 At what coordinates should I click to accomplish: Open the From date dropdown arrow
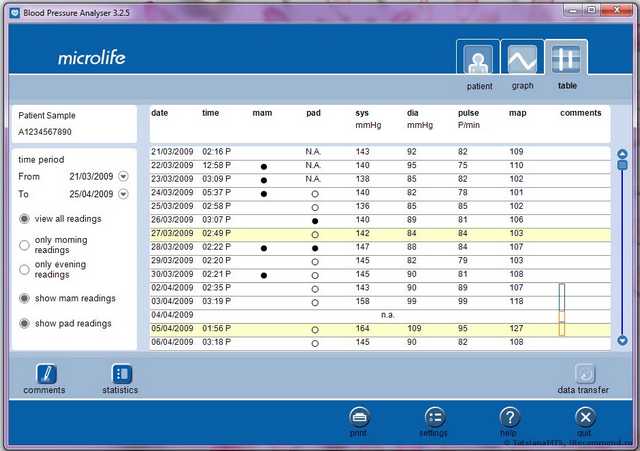(123, 176)
